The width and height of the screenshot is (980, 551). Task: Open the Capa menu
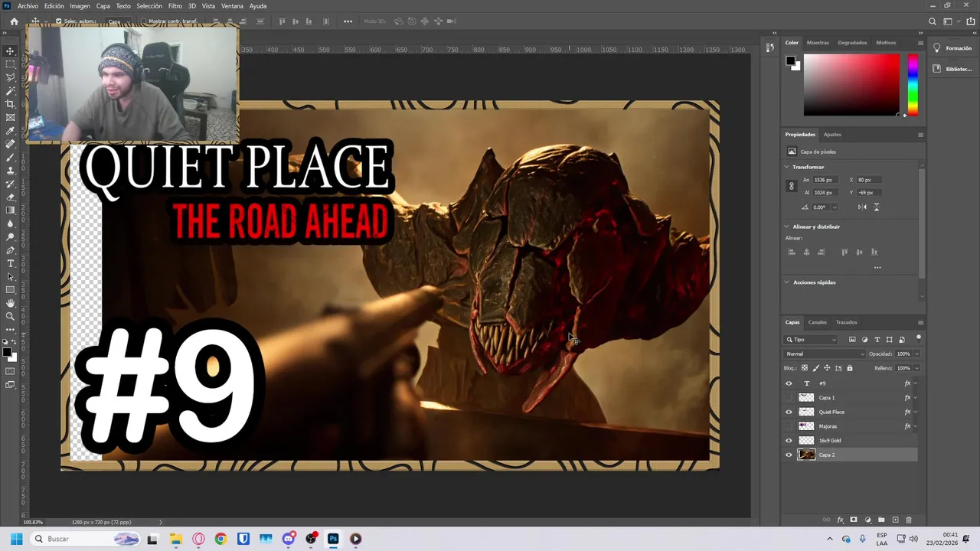[103, 6]
